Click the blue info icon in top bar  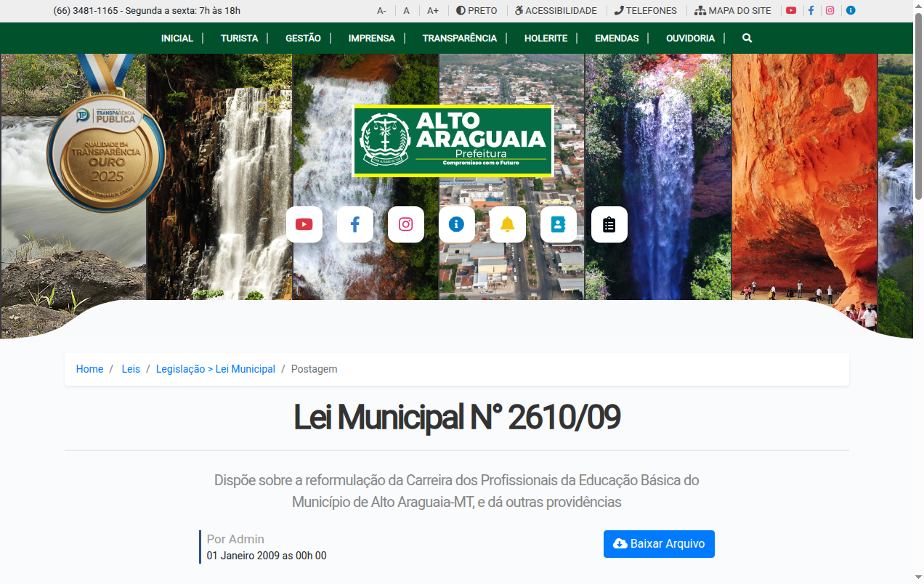pos(851,11)
